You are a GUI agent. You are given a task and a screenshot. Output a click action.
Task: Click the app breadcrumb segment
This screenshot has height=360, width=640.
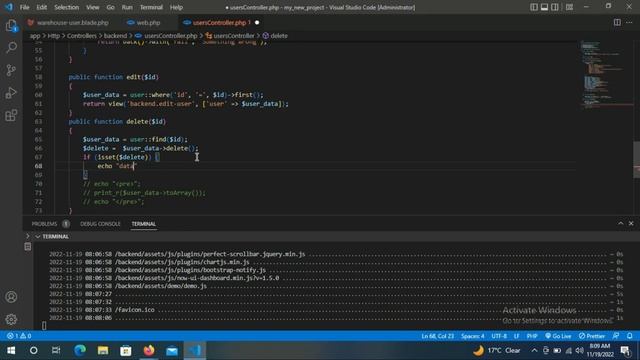[x=35, y=36]
